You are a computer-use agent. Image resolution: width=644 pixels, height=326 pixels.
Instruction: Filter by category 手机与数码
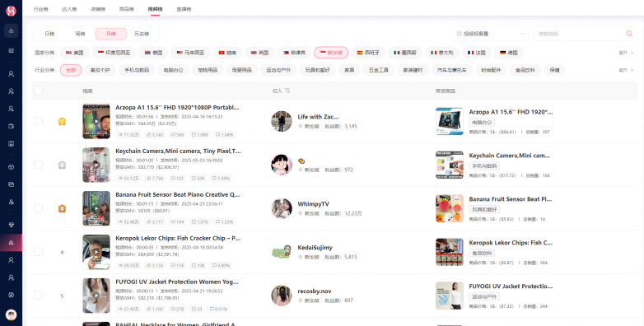click(x=137, y=70)
